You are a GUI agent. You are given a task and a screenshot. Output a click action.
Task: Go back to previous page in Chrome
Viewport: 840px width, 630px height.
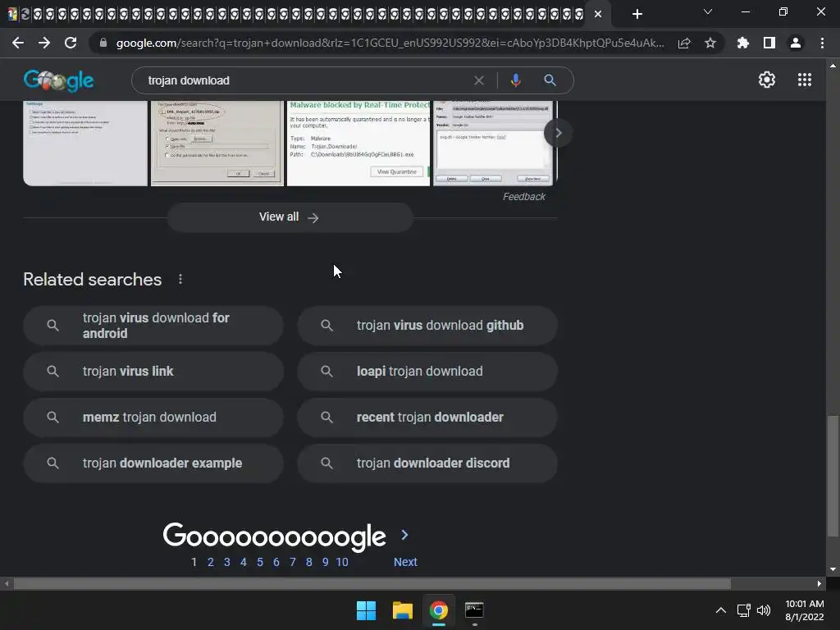click(x=18, y=43)
